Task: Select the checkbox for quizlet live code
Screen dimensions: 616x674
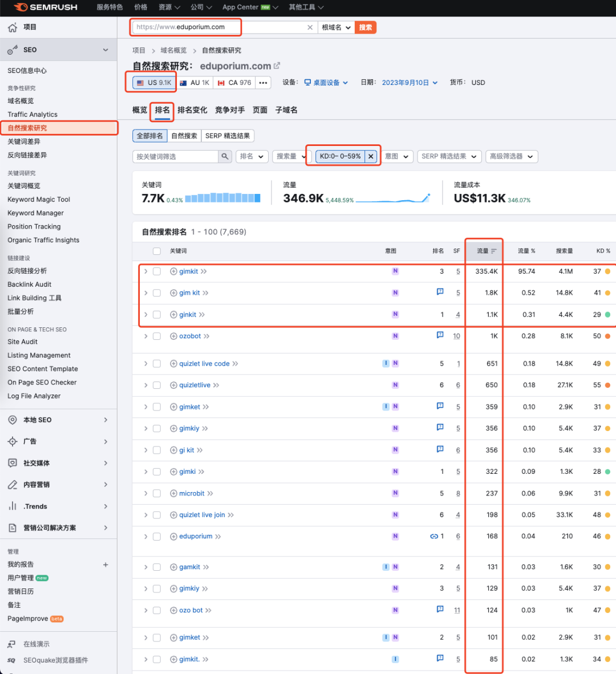Action: pos(157,364)
